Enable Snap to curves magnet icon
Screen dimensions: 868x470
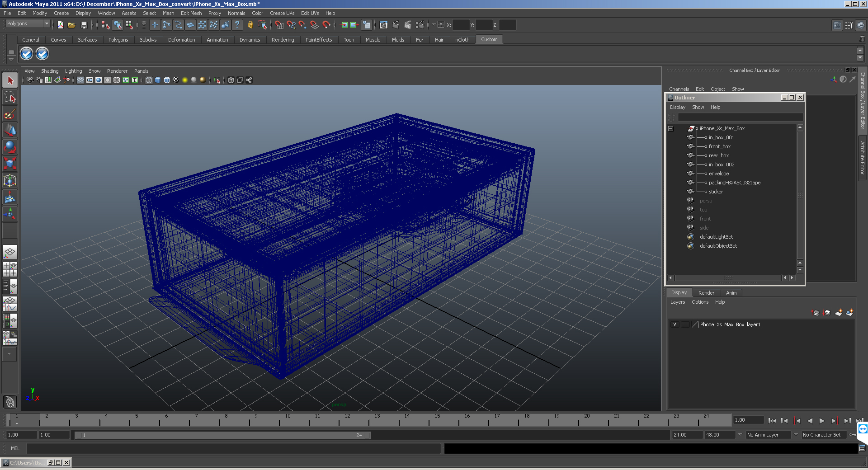click(x=291, y=25)
